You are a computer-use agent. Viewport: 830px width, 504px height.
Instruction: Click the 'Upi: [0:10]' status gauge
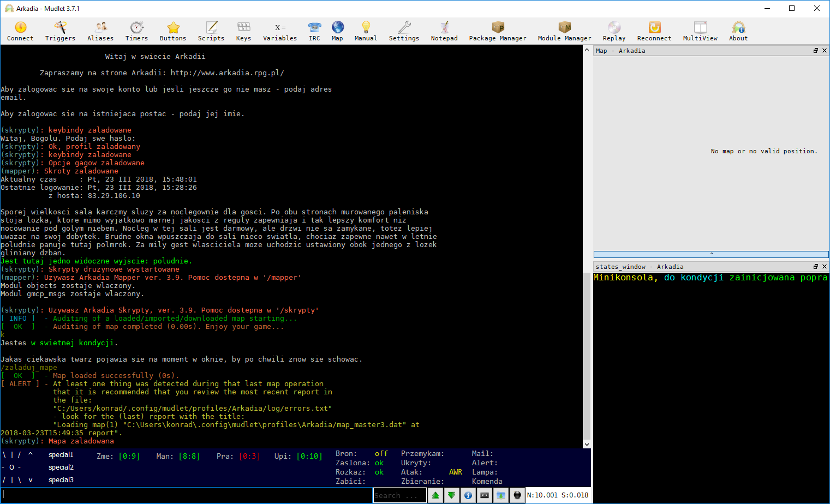coord(298,457)
